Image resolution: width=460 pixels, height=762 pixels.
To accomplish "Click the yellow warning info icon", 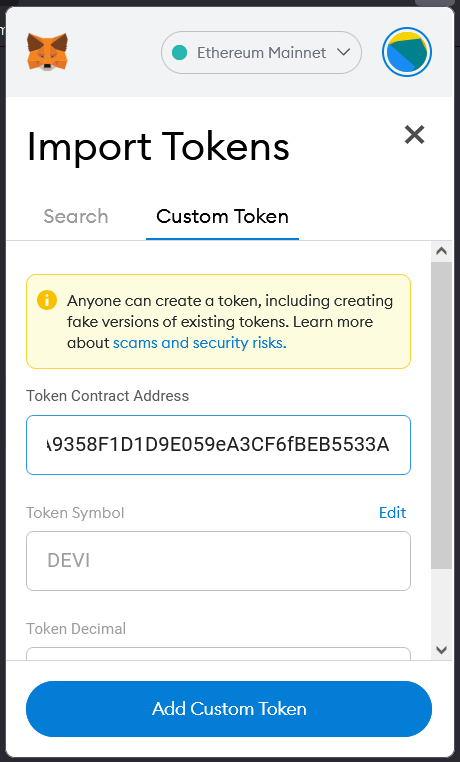I will [x=47, y=300].
